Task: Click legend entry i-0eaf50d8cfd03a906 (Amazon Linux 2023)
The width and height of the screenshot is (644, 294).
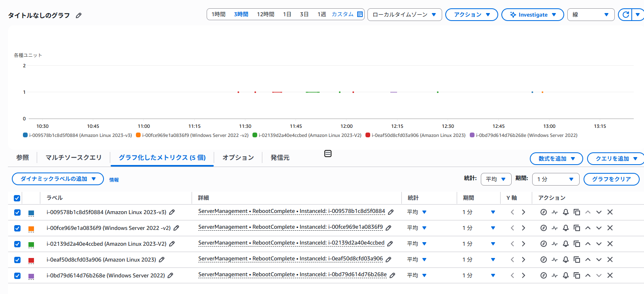Action: (416, 135)
